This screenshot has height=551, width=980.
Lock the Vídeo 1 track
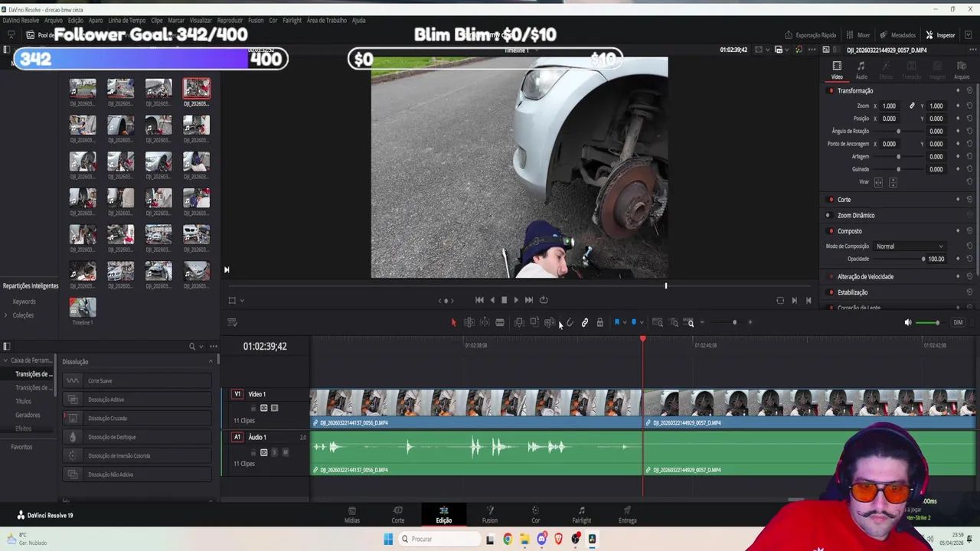click(x=253, y=408)
